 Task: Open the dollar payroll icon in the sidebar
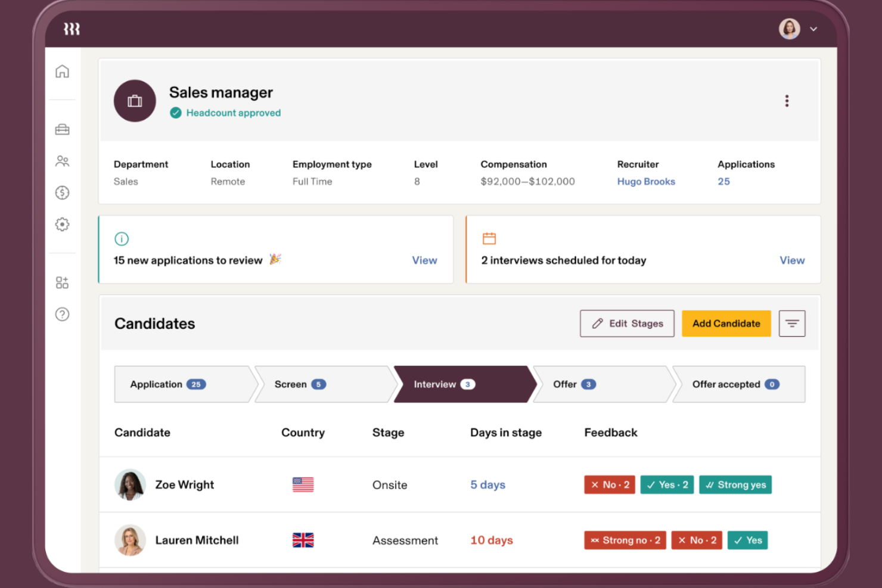[x=62, y=192]
